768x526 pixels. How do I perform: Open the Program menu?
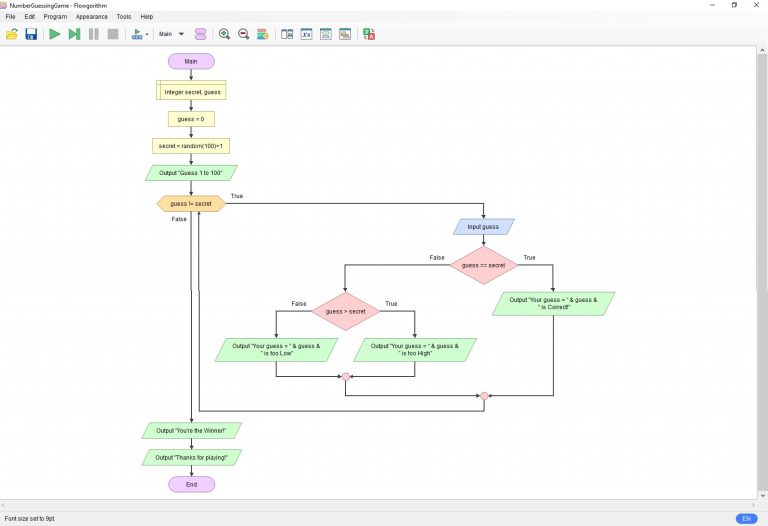click(55, 17)
